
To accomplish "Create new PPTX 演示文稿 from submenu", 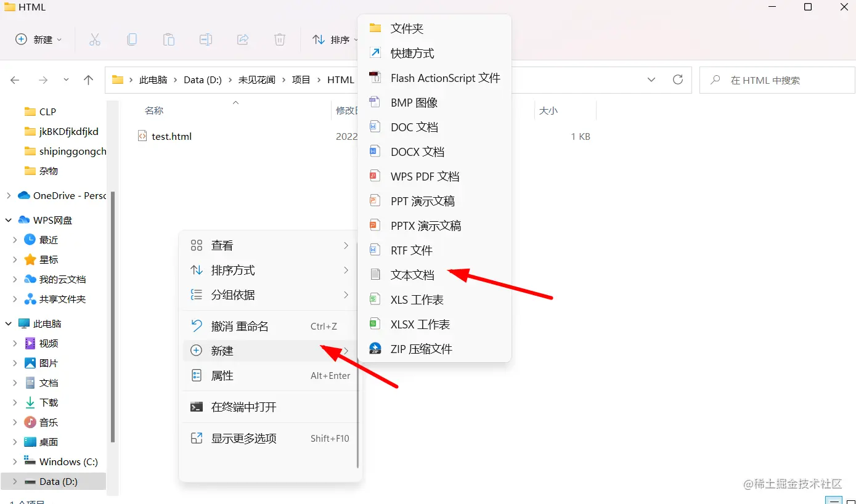I will pyautogui.click(x=434, y=226).
